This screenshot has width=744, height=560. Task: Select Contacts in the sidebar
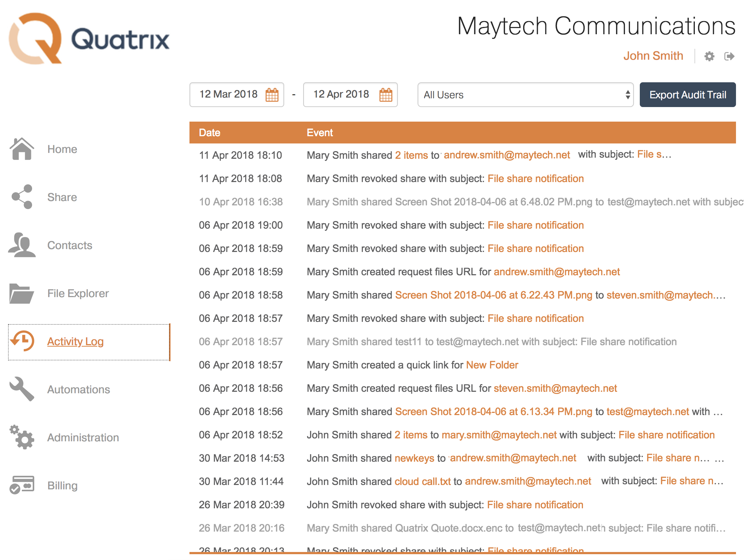[70, 245]
